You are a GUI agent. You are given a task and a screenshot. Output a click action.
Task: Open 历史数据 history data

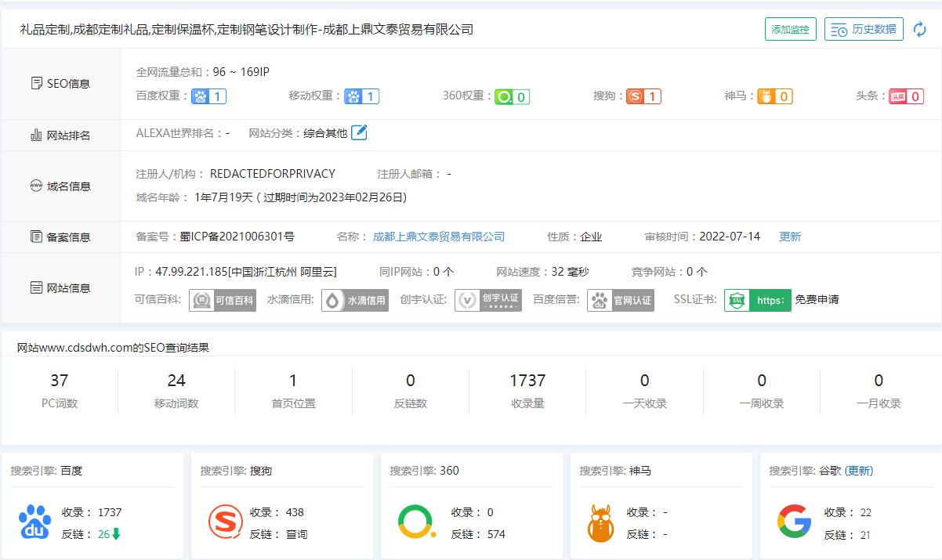click(864, 30)
